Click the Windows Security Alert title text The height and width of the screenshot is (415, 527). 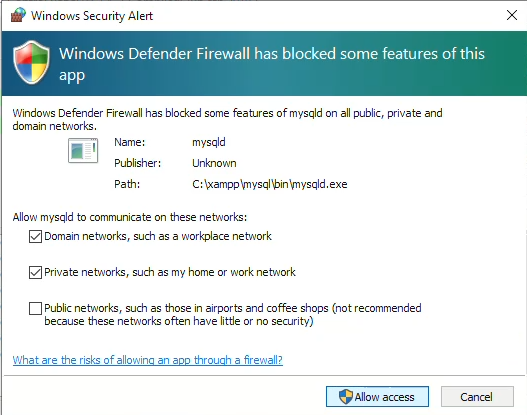tap(92, 16)
